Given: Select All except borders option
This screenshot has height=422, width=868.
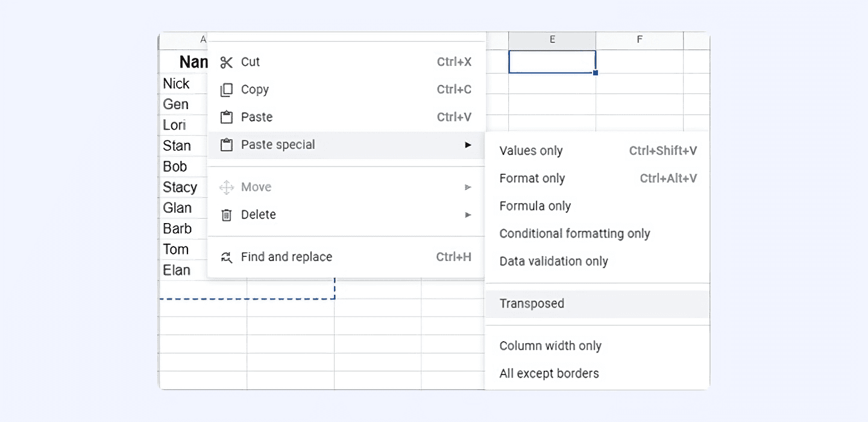Looking at the screenshot, I should (549, 374).
